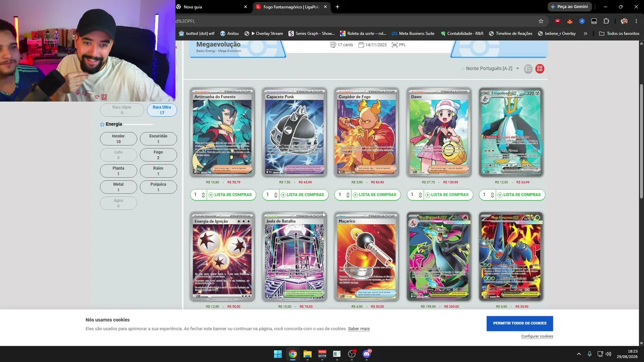
Task: Toggle the Planta energy filter
Action: click(x=118, y=171)
